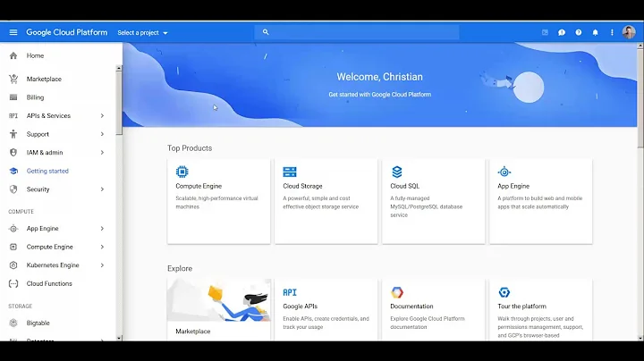Viewport: 644px width, 361px height.
Task: Click the Security shield icon
Action: [x=13, y=189]
